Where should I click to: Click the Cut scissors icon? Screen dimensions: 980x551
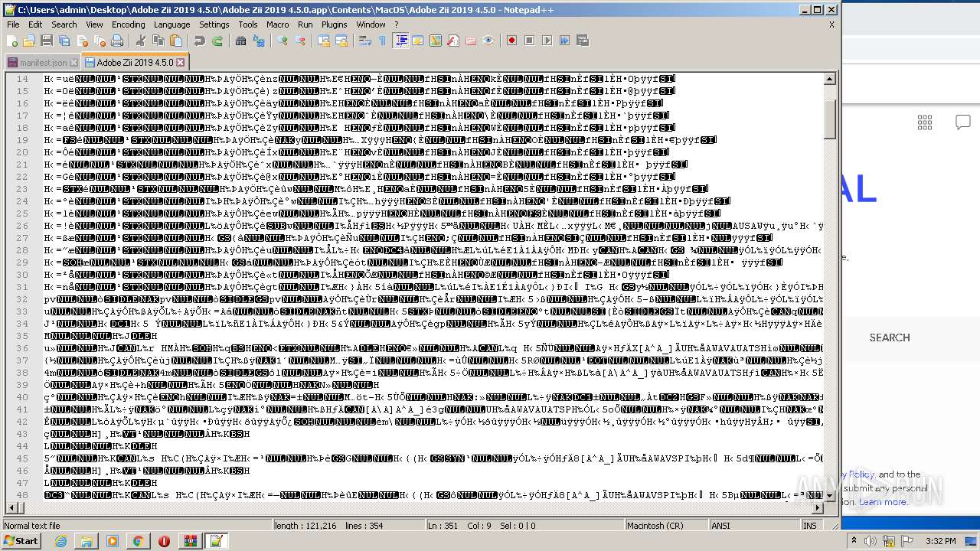[141, 41]
